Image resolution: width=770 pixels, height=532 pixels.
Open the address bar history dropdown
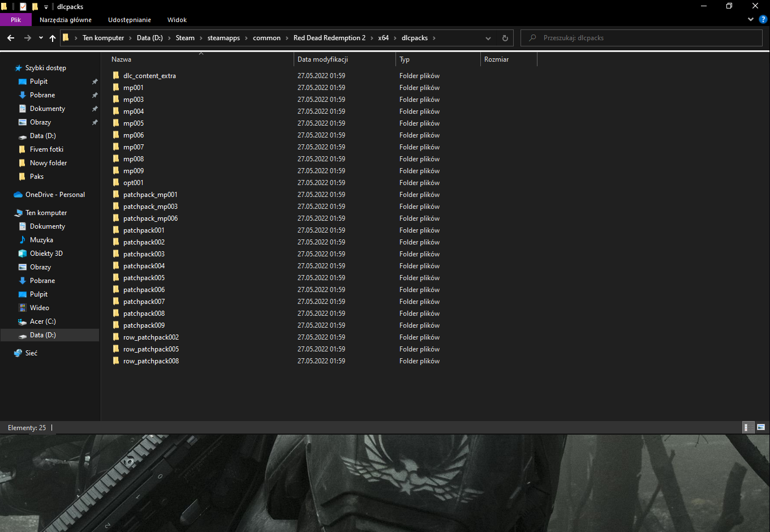click(x=488, y=38)
